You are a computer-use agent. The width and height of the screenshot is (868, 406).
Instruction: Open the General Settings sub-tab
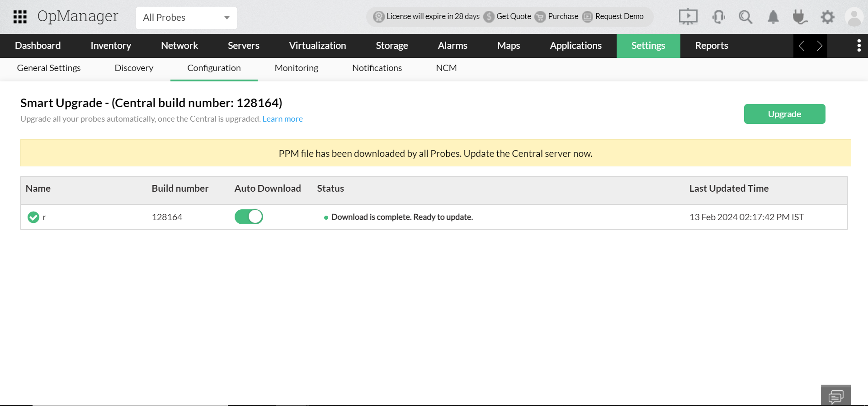(x=49, y=68)
